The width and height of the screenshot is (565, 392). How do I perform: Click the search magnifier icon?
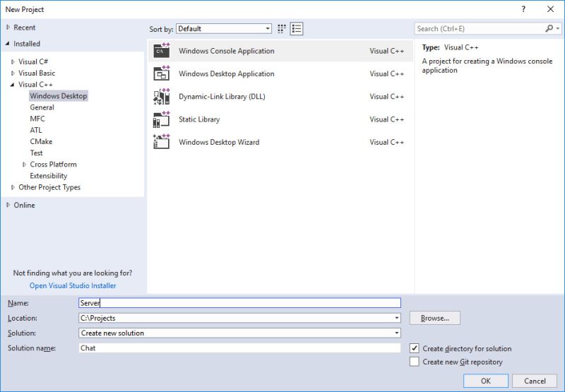(x=549, y=28)
